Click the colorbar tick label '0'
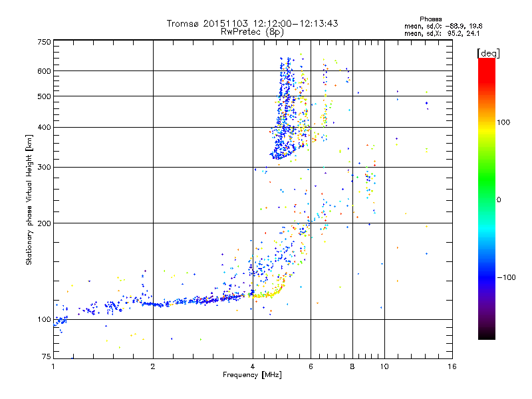This screenshot has height=399, width=532. point(499,199)
